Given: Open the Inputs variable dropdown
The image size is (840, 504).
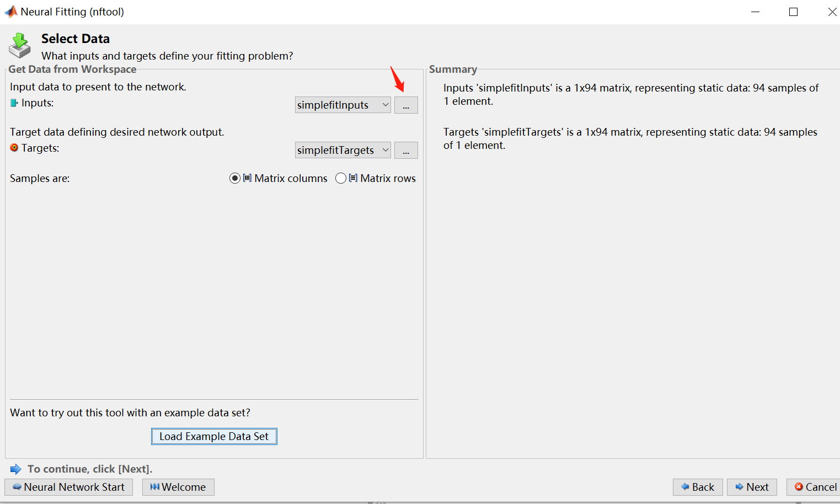Looking at the screenshot, I should point(343,105).
